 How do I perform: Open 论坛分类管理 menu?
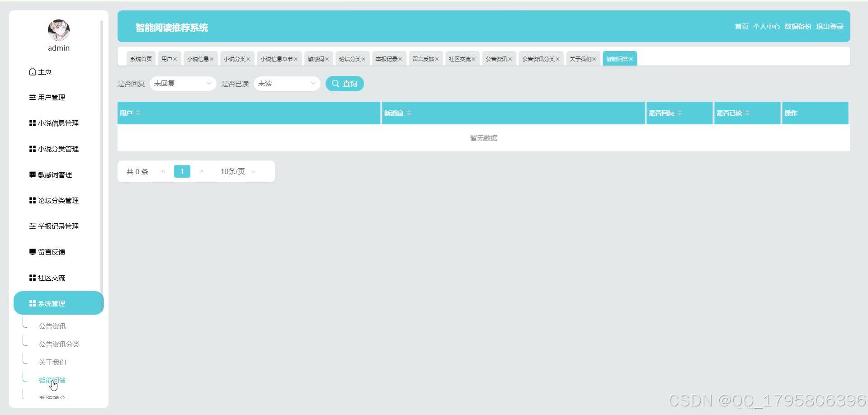click(x=54, y=200)
